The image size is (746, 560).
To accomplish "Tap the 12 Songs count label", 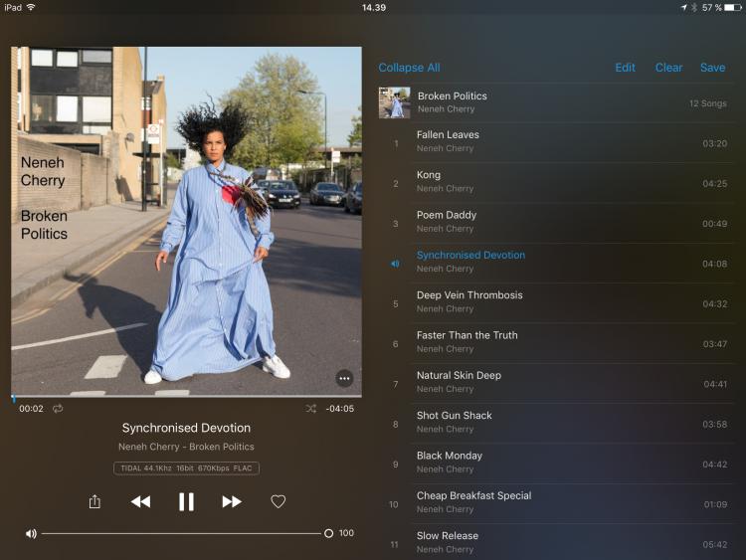I will point(707,103).
